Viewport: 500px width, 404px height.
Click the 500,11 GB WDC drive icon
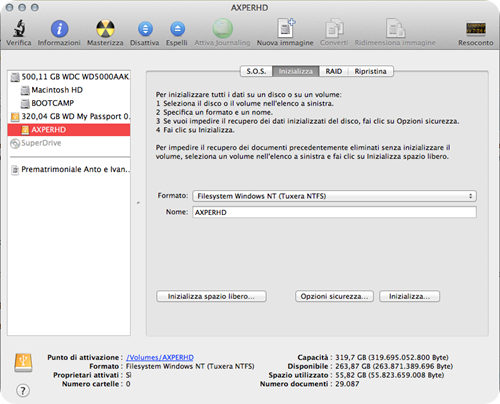pos(15,77)
